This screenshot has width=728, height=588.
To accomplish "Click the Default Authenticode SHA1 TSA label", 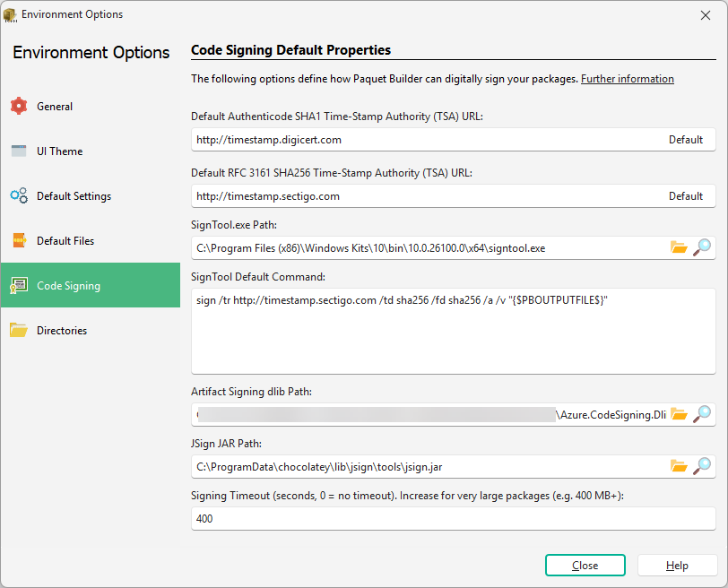I will pyautogui.click(x=337, y=117).
